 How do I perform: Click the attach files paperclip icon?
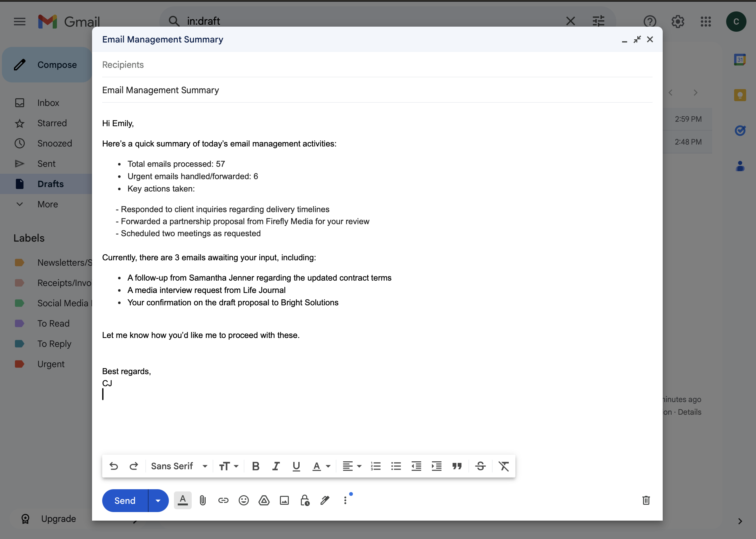(202, 501)
